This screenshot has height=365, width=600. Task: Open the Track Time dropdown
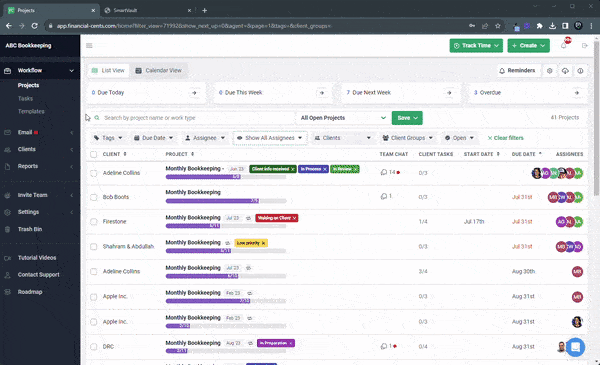[x=476, y=46]
